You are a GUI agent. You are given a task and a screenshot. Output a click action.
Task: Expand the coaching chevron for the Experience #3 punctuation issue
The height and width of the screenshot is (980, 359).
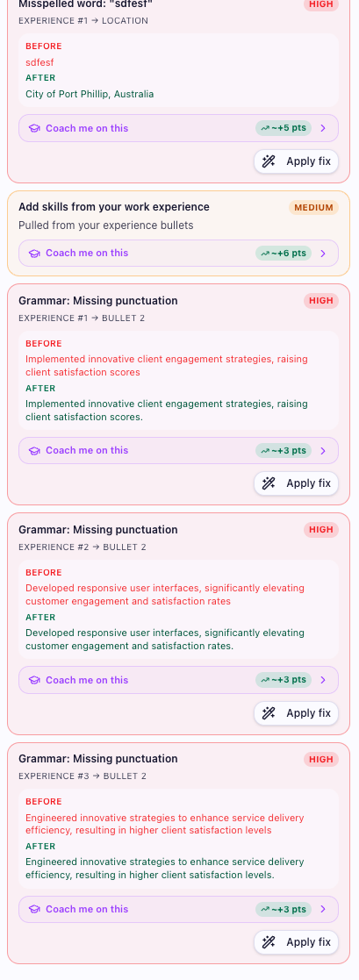click(x=323, y=910)
